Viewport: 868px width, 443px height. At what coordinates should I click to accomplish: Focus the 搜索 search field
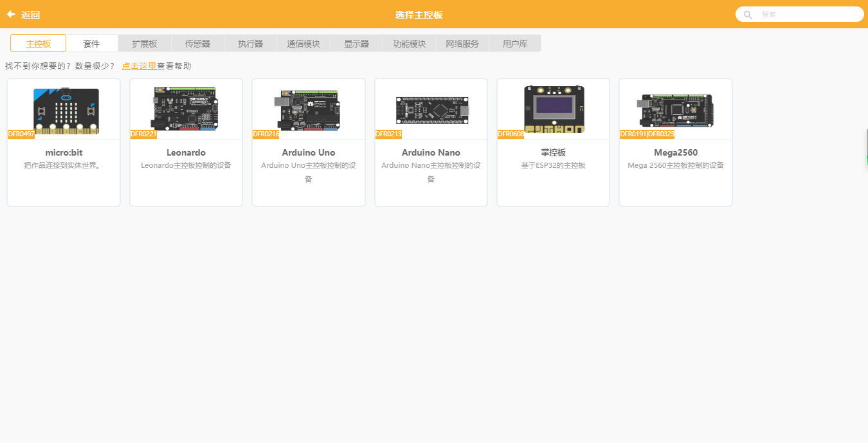coord(799,14)
